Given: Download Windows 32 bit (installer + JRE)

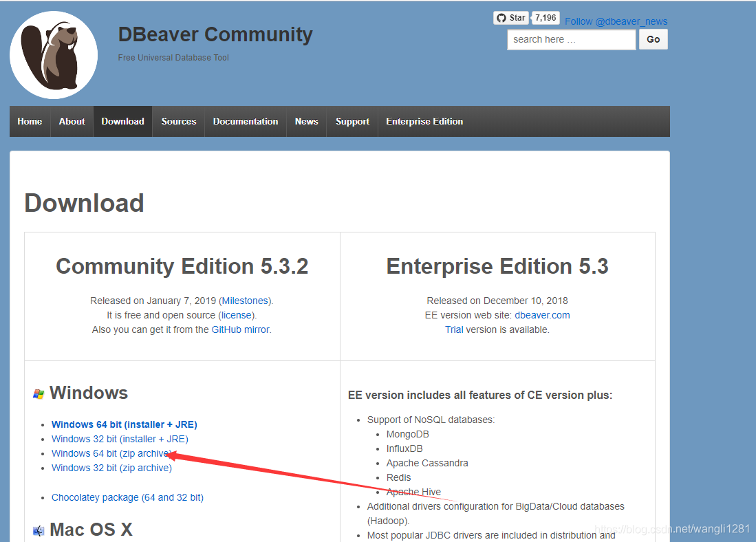Looking at the screenshot, I should pyautogui.click(x=120, y=440).
